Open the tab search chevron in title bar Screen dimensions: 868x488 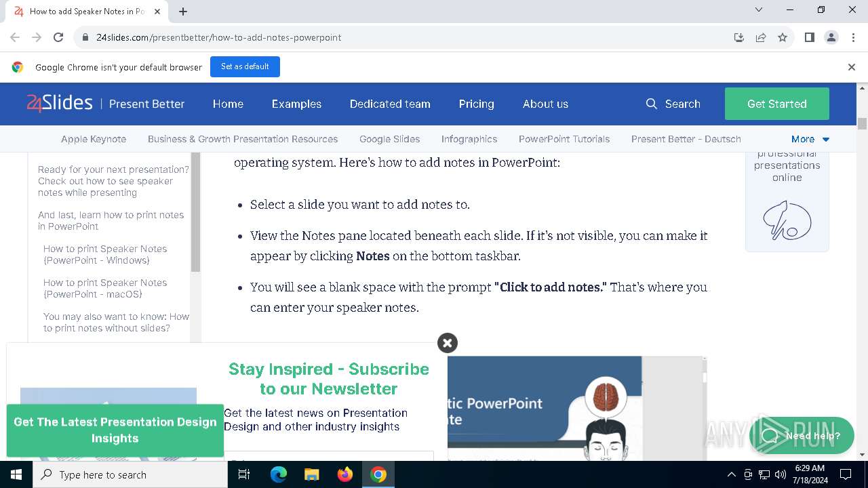pyautogui.click(x=759, y=9)
